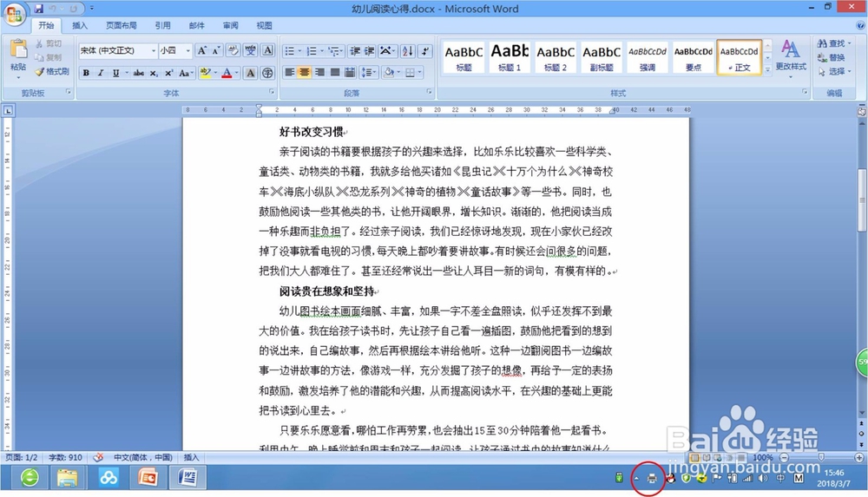Toggle Justify paragraph alignment
The width and height of the screenshot is (868, 497).
pyautogui.click(x=334, y=73)
